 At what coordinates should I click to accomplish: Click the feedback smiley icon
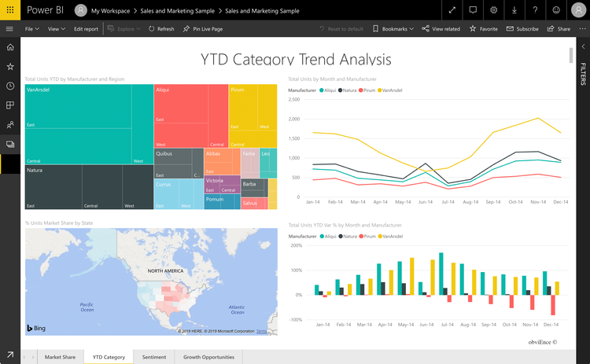[555, 10]
